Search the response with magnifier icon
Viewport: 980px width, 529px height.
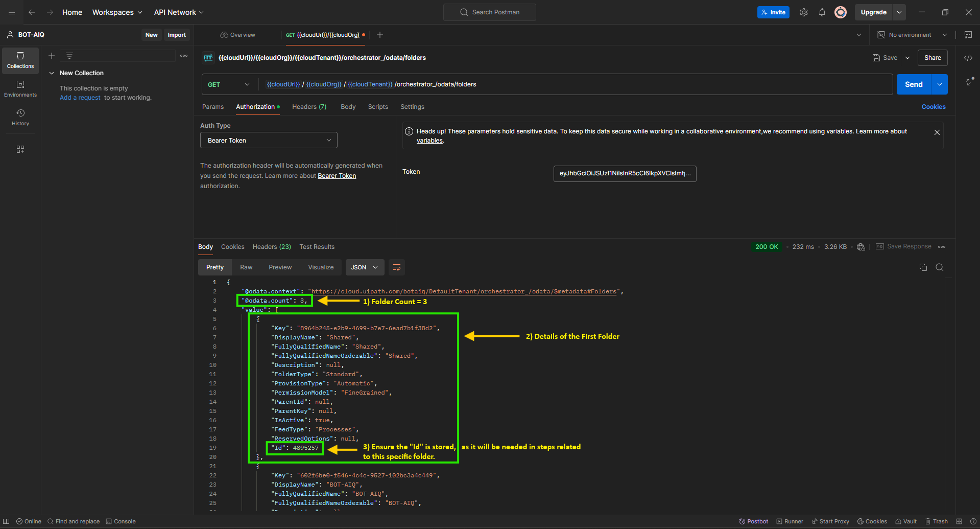(940, 267)
